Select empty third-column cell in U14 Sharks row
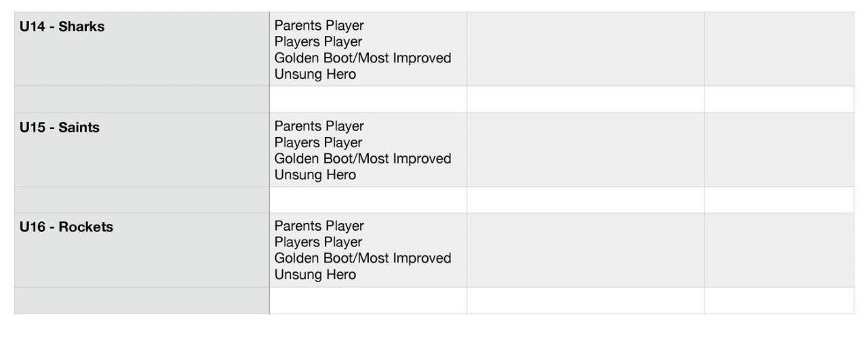868x338 pixels. (x=585, y=50)
